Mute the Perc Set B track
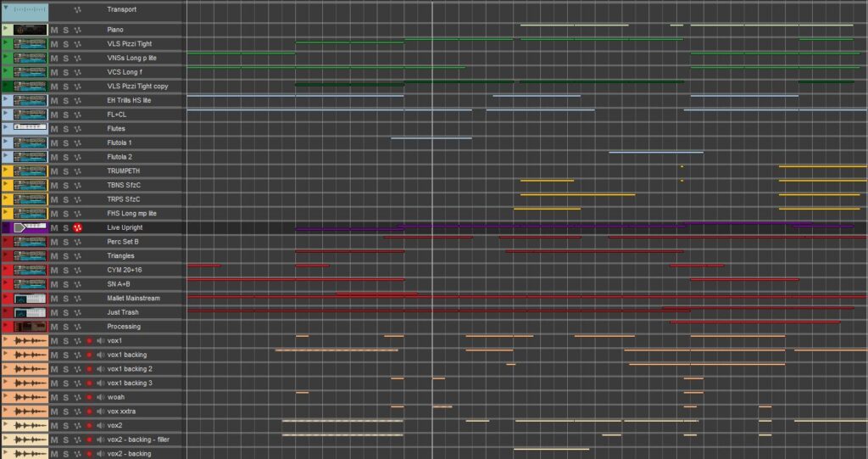This screenshot has height=459, width=868. [x=54, y=242]
